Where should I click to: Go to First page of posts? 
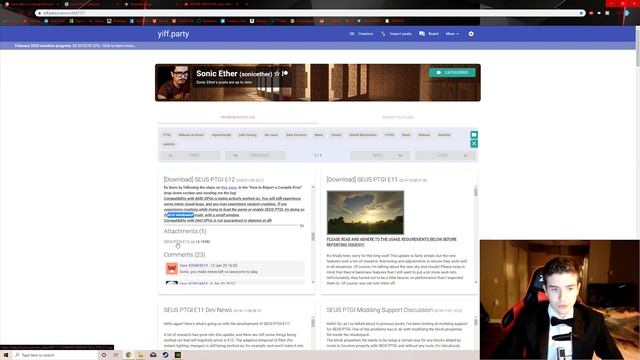click(x=190, y=156)
